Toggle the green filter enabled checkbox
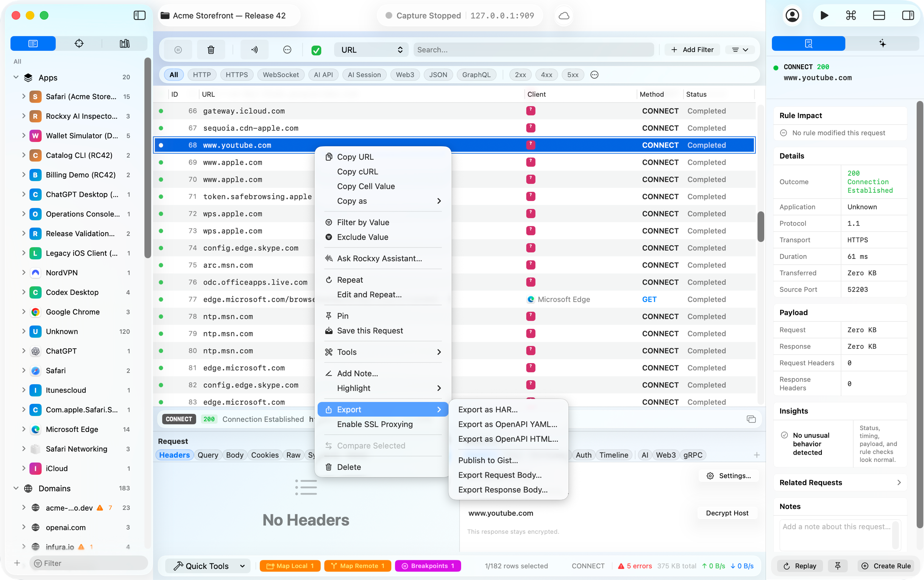Viewport: 924px width, 580px height. coord(316,50)
